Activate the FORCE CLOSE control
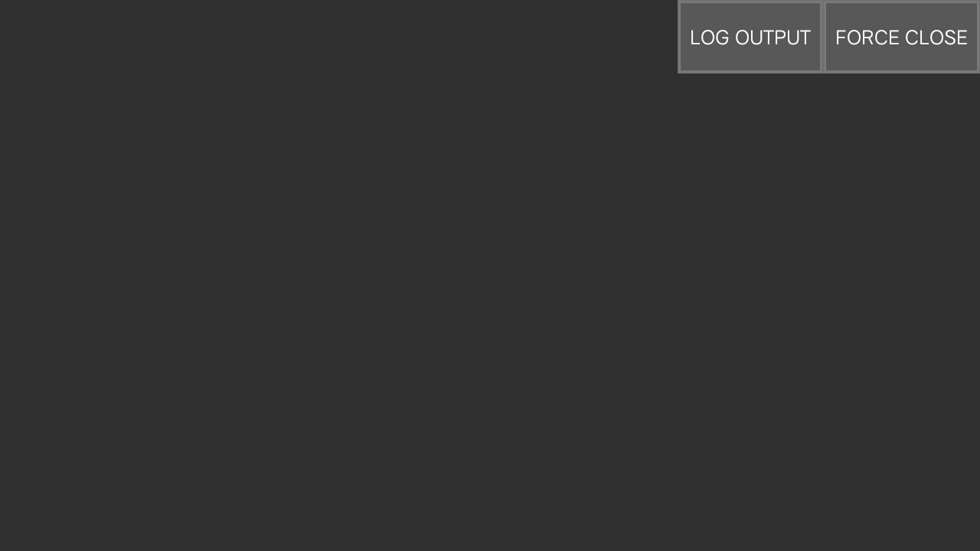980x551 pixels. pos(901,37)
